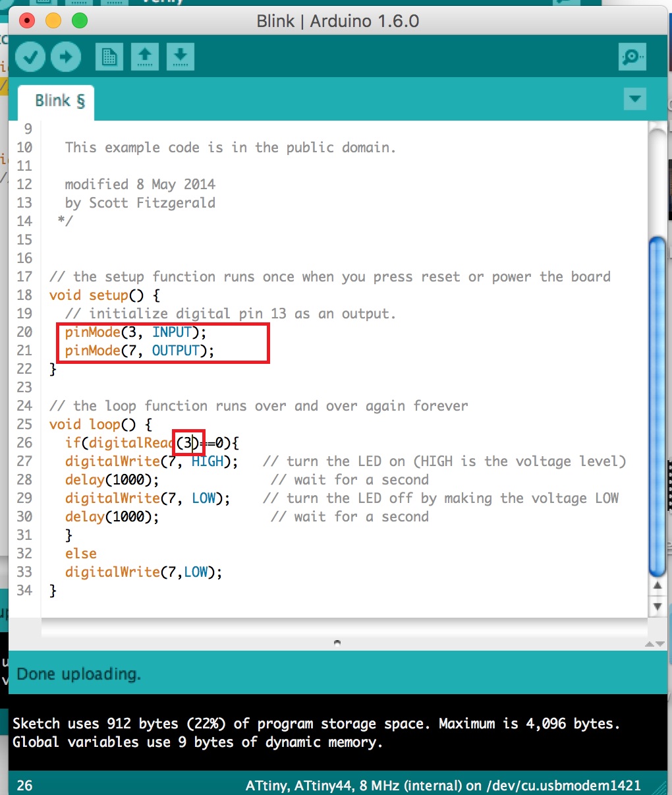Click the if(digitalRead(3)==0) line

click(152, 443)
